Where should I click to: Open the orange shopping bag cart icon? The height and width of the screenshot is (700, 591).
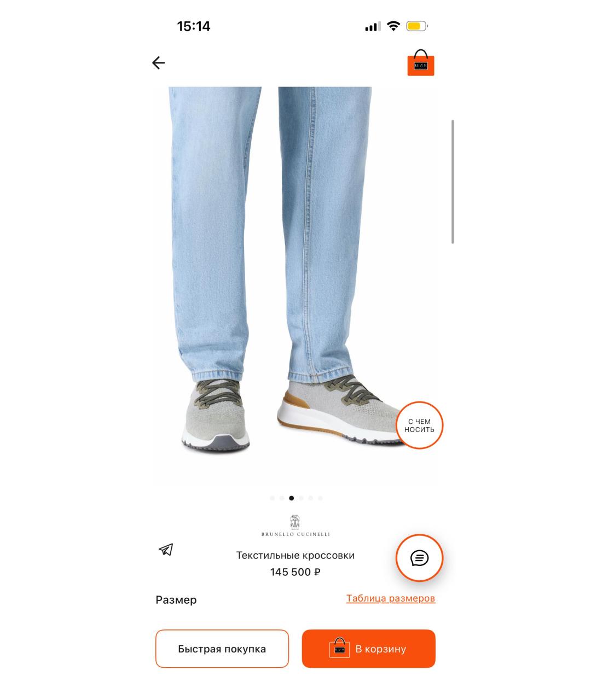tap(421, 63)
